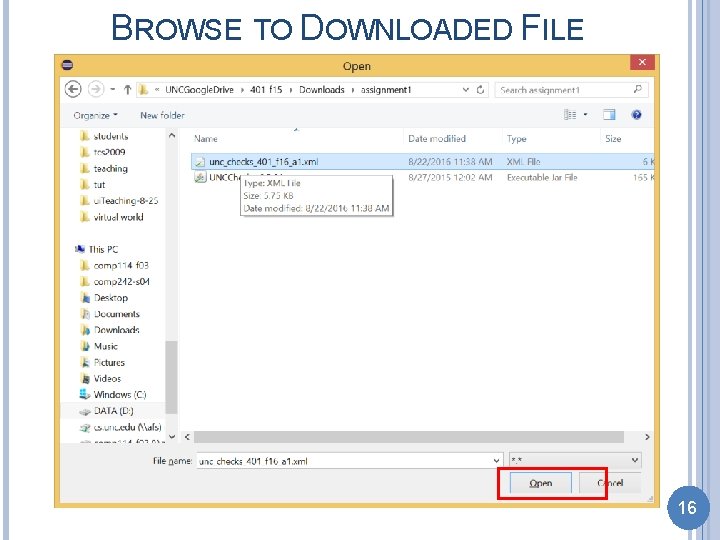This screenshot has height=540, width=720.
Task: Close the Open dialog
Action: pos(642,62)
